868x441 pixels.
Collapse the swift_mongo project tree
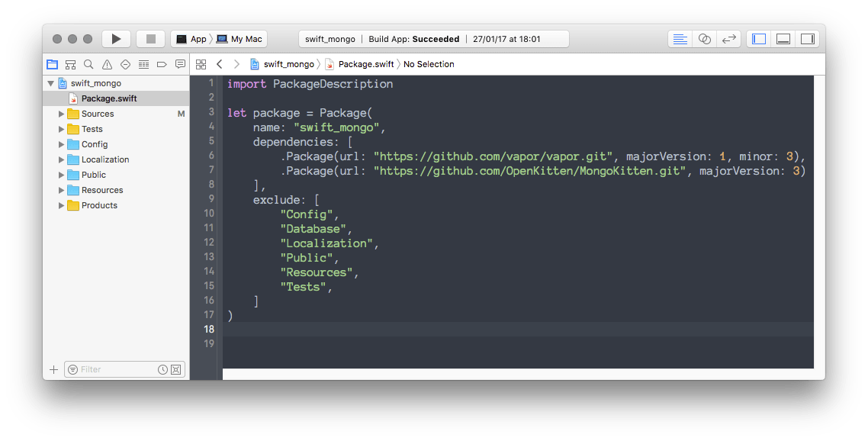(x=50, y=83)
